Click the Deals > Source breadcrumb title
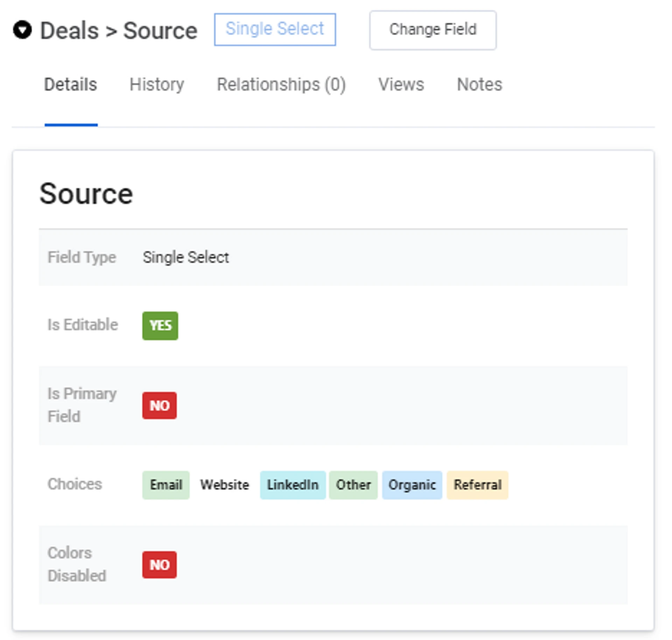The width and height of the screenshot is (672, 640). tap(119, 31)
